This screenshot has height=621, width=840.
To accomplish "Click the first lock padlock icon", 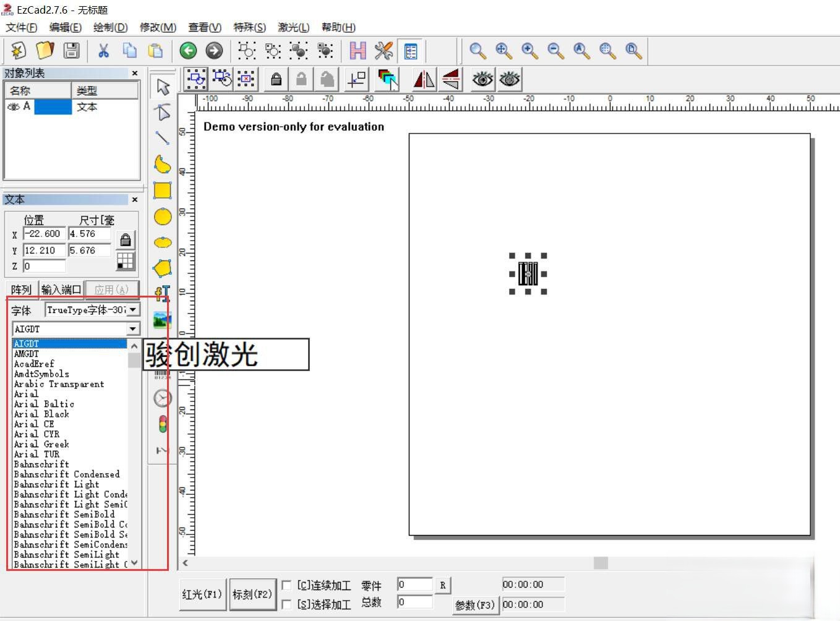I will pos(276,79).
